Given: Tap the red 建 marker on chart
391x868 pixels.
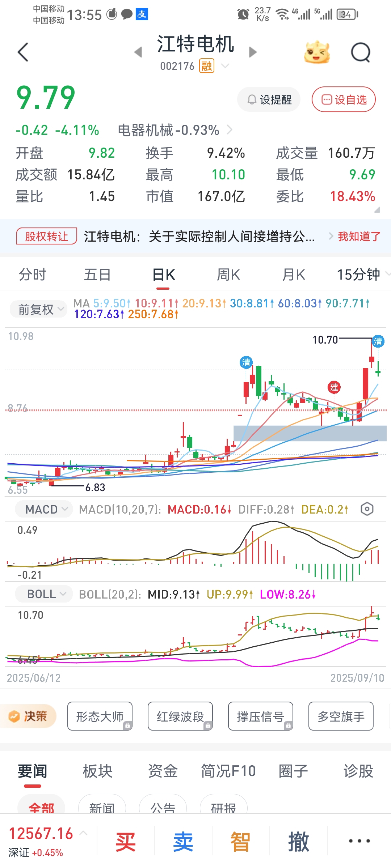Looking at the screenshot, I should 334,387.
